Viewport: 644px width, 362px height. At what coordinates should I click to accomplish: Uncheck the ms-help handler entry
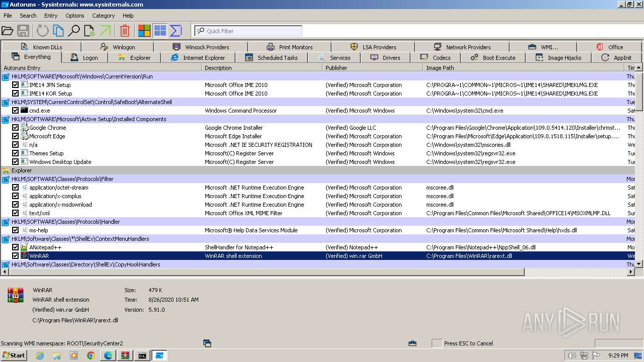point(15,230)
